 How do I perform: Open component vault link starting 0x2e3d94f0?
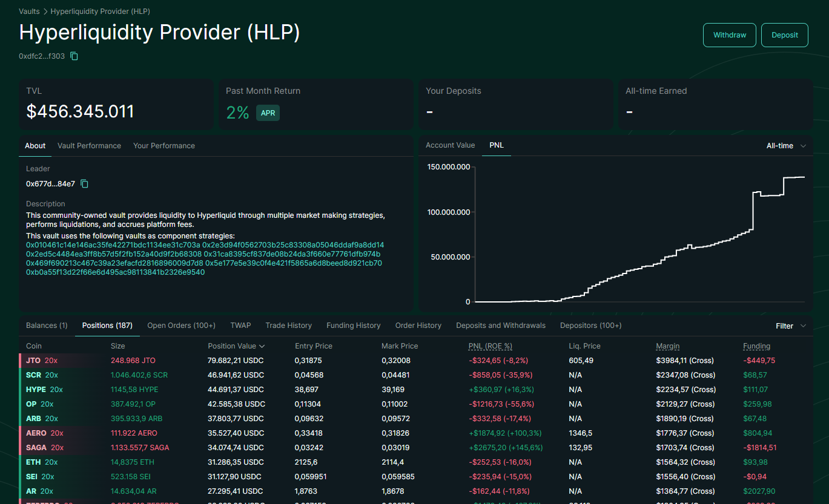click(x=293, y=245)
